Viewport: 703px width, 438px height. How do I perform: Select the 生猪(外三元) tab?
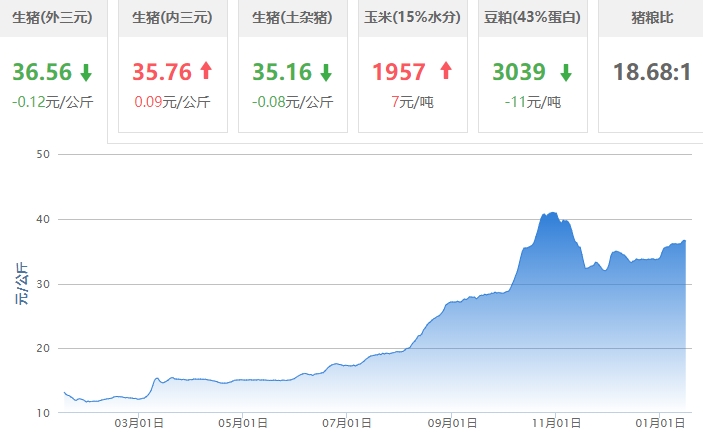coord(52,18)
